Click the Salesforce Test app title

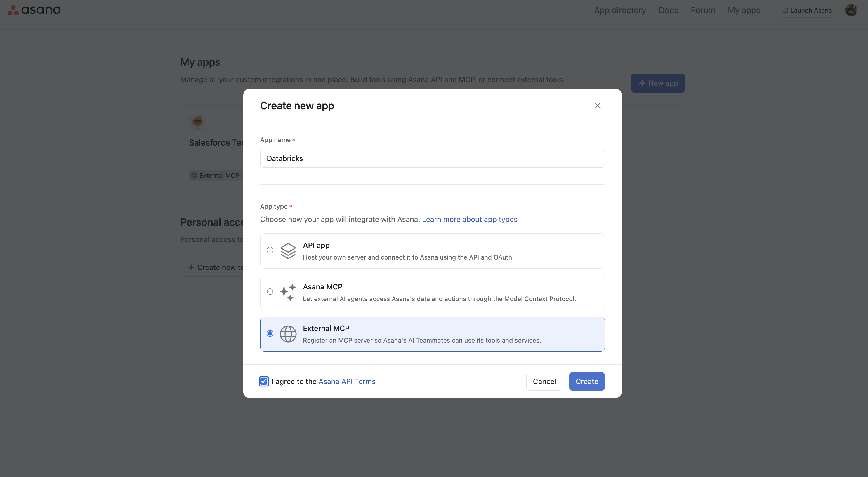tap(216, 143)
